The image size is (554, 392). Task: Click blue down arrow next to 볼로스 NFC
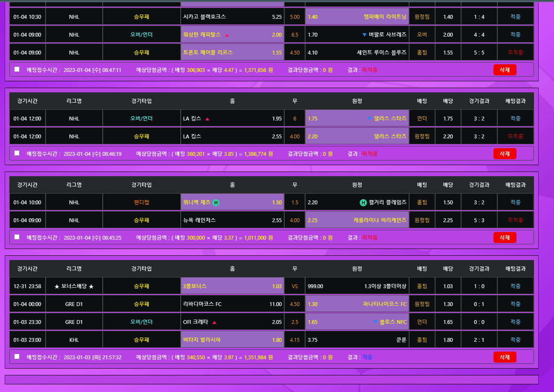375,322
